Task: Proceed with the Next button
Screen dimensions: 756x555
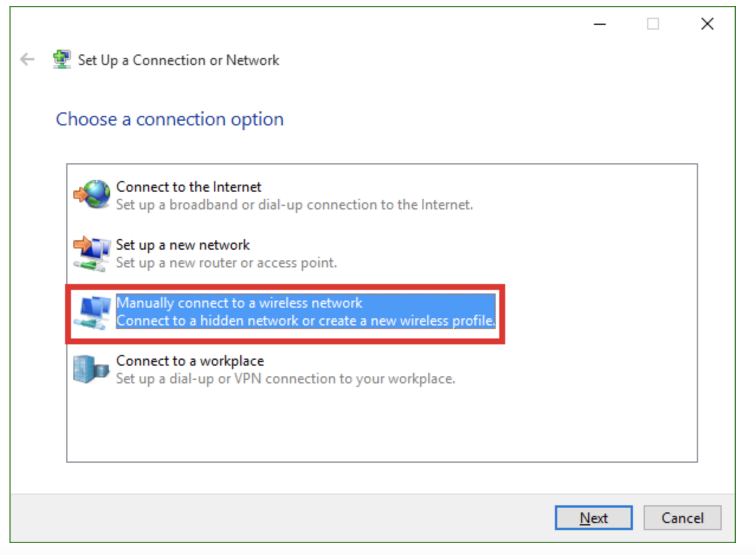Action: point(594,518)
